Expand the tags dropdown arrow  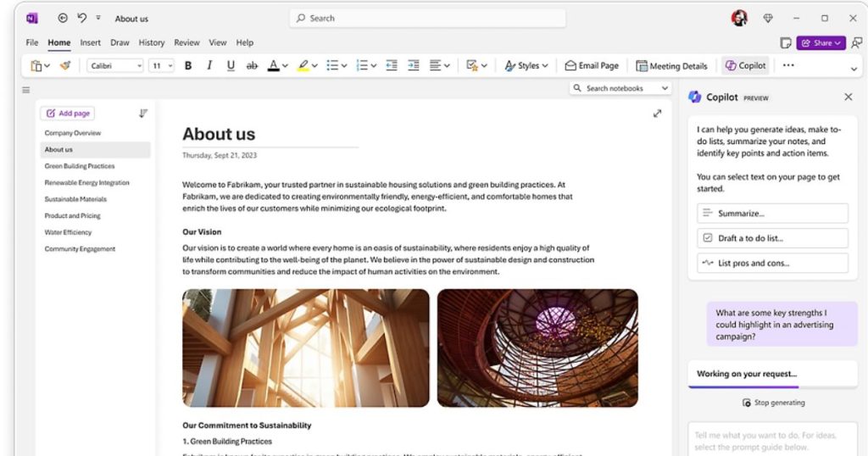[484, 66]
